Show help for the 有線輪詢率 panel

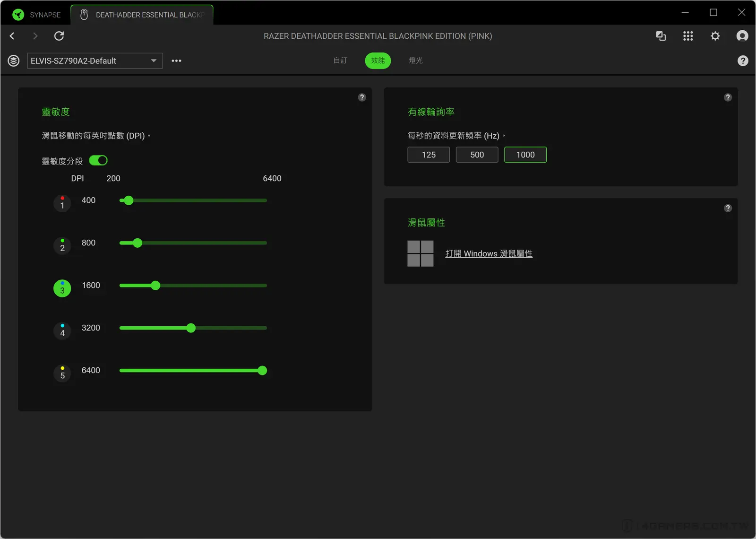pyautogui.click(x=728, y=97)
